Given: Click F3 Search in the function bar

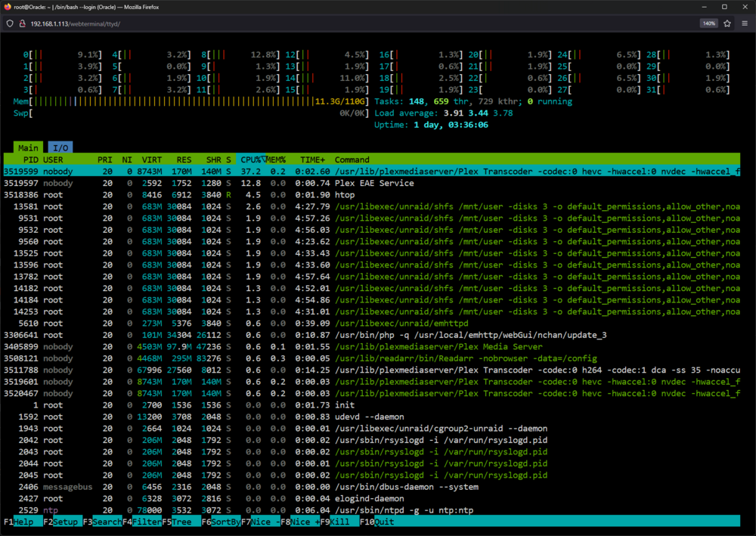Looking at the screenshot, I should [x=102, y=522].
